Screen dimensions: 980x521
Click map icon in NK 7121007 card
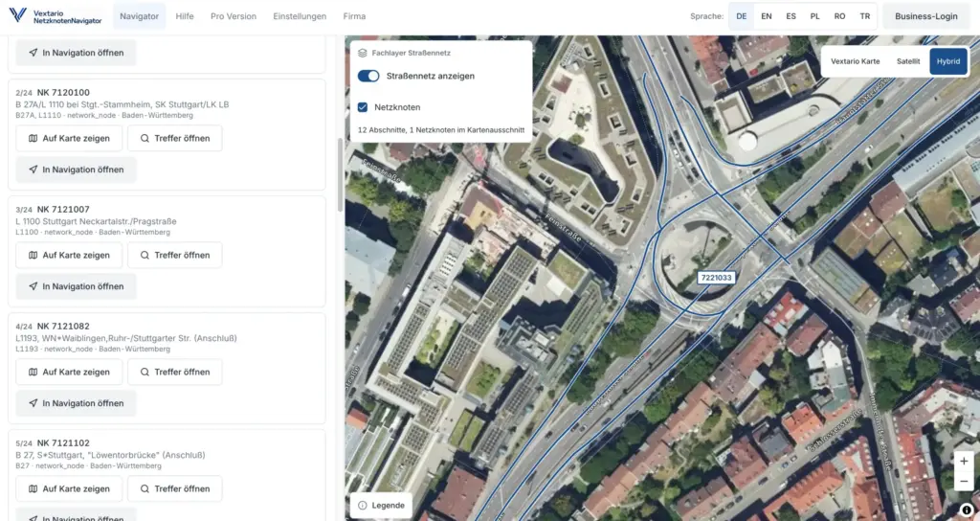tap(33, 255)
